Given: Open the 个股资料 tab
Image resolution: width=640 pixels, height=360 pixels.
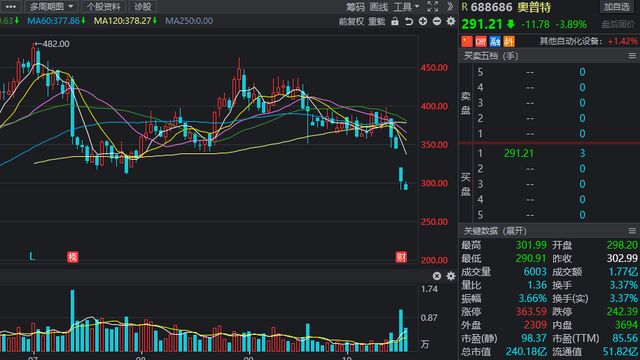Looking at the screenshot, I should click(103, 7).
